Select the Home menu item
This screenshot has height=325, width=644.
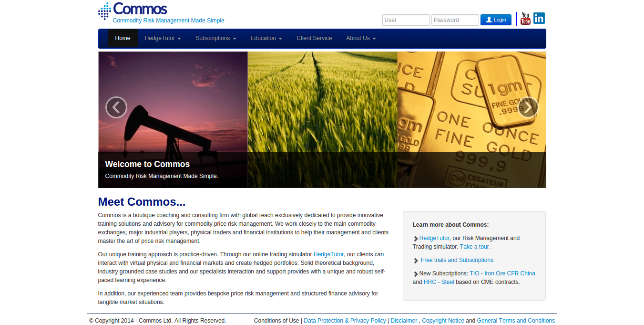(123, 38)
